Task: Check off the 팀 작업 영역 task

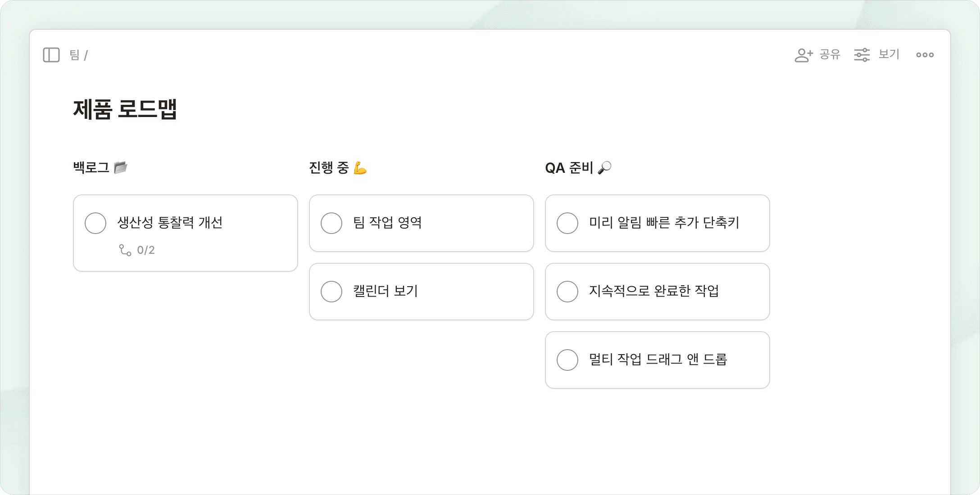Action: pyautogui.click(x=331, y=223)
